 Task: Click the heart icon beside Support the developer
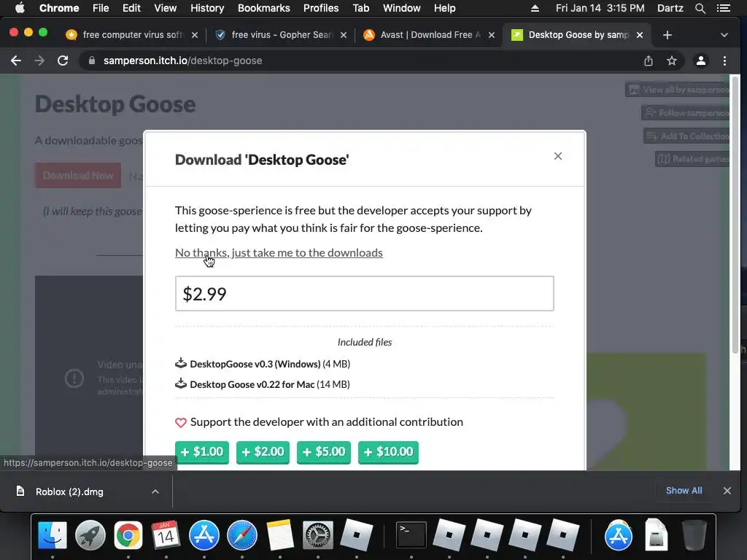click(x=181, y=422)
